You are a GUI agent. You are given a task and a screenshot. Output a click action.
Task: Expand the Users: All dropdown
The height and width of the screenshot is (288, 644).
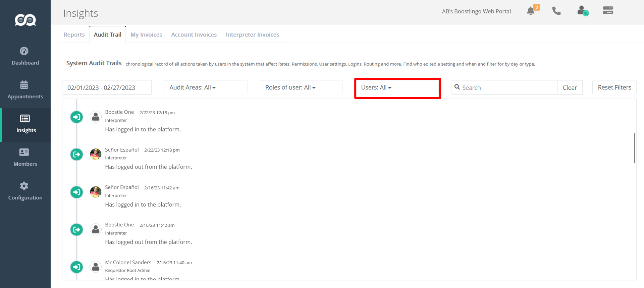(397, 87)
